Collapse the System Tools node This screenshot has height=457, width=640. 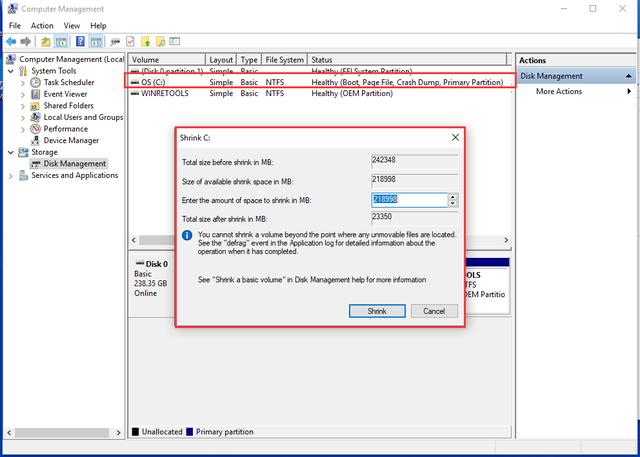click(x=11, y=71)
